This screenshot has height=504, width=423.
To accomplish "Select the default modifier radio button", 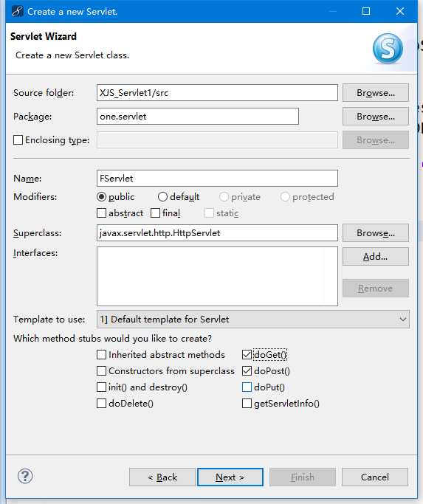I will click(x=162, y=197).
